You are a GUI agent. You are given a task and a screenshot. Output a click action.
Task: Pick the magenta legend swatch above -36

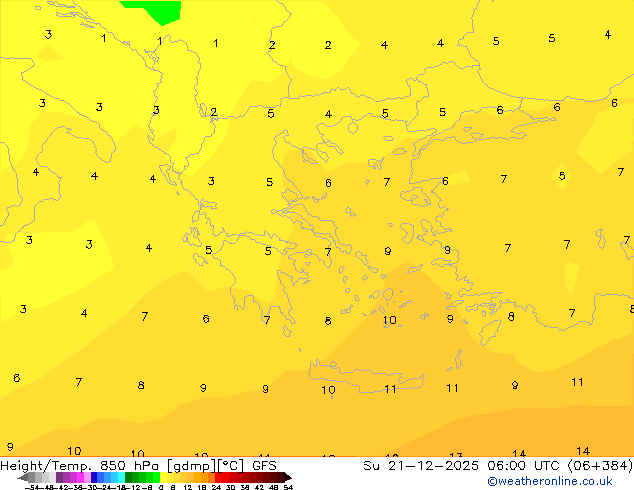[80, 477]
